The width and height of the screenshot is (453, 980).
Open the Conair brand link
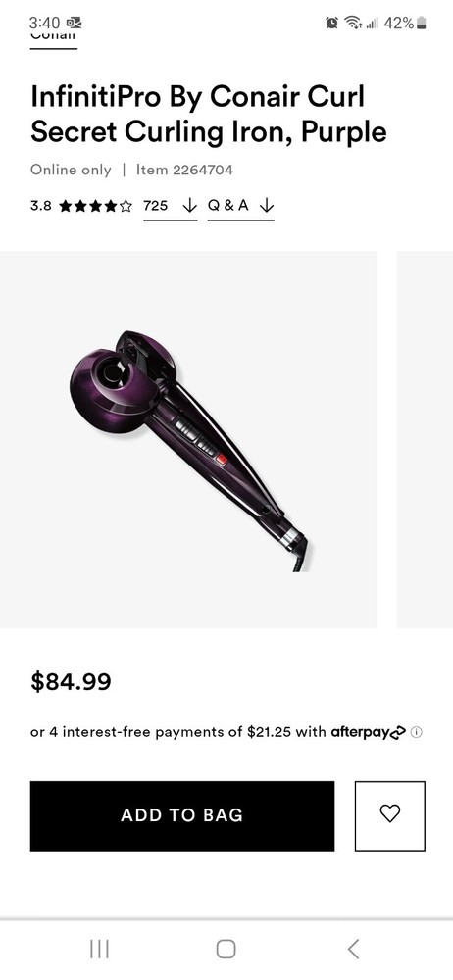[x=53, y=39]
